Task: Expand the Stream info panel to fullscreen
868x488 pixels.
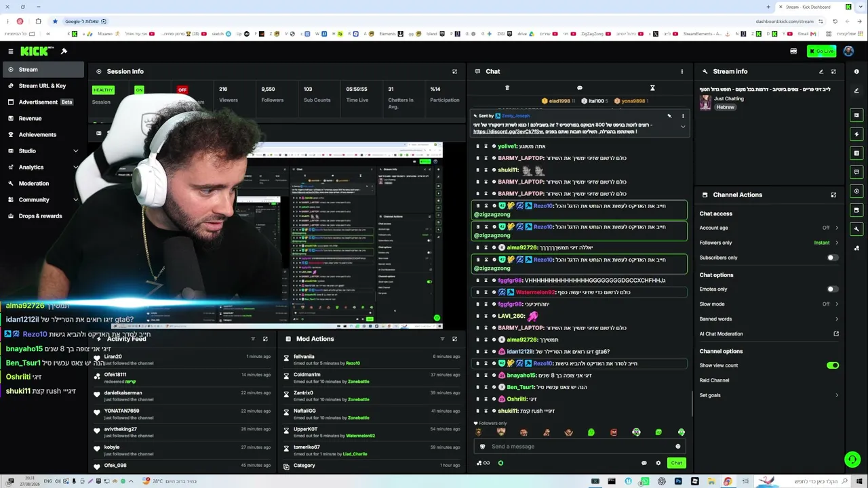Action: [x=833, y=71]
